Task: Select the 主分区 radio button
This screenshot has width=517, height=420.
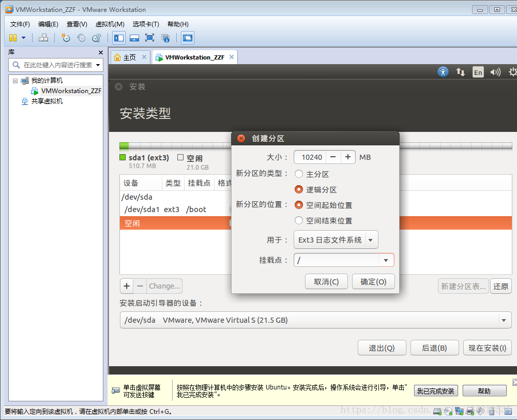Action: pyautogui.click(x=299, y=174)
